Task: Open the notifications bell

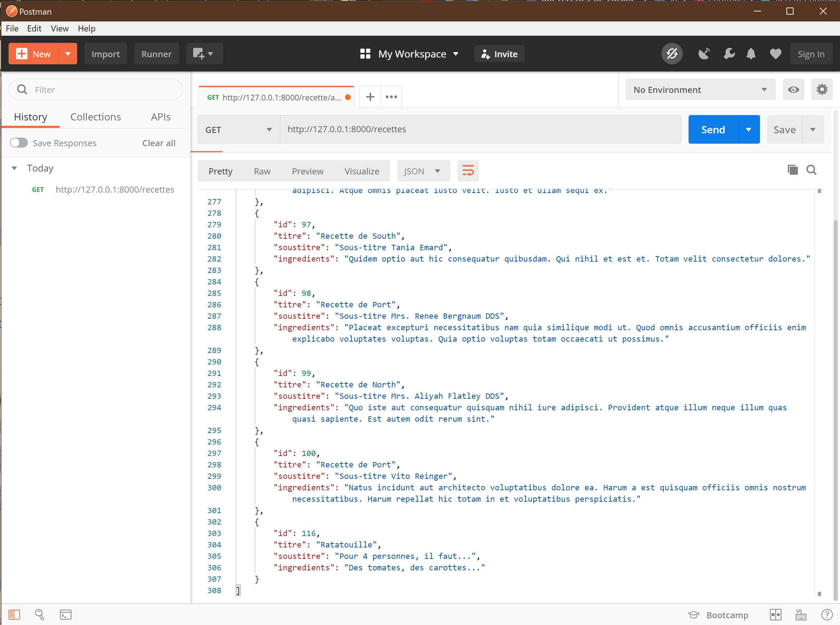Action: [x=751, y=54]
